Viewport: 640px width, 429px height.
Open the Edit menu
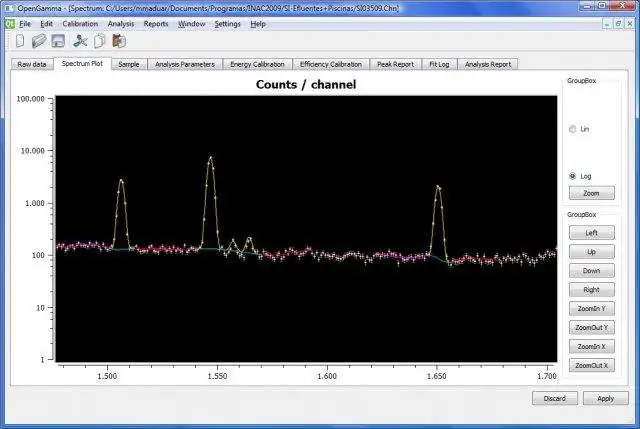(47, 24)
